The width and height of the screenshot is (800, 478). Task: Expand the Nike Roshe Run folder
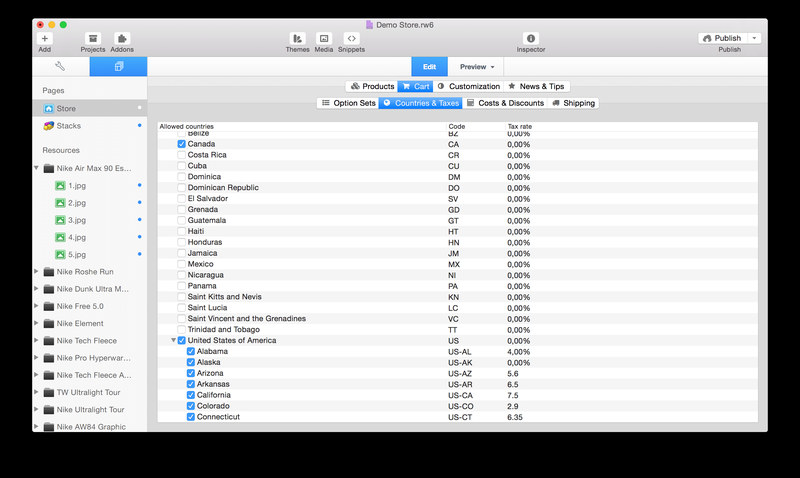pyautogui.click(x=36, y=271)
